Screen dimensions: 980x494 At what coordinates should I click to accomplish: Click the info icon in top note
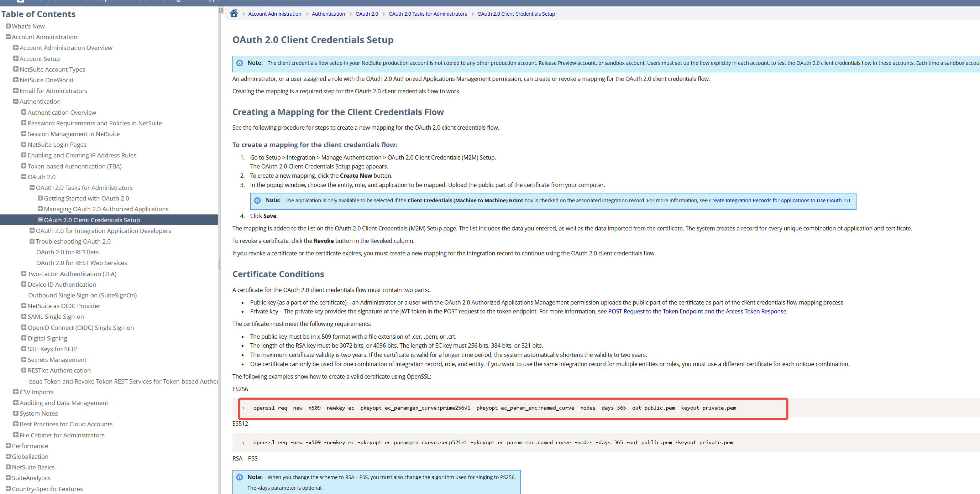pos(239,63)
